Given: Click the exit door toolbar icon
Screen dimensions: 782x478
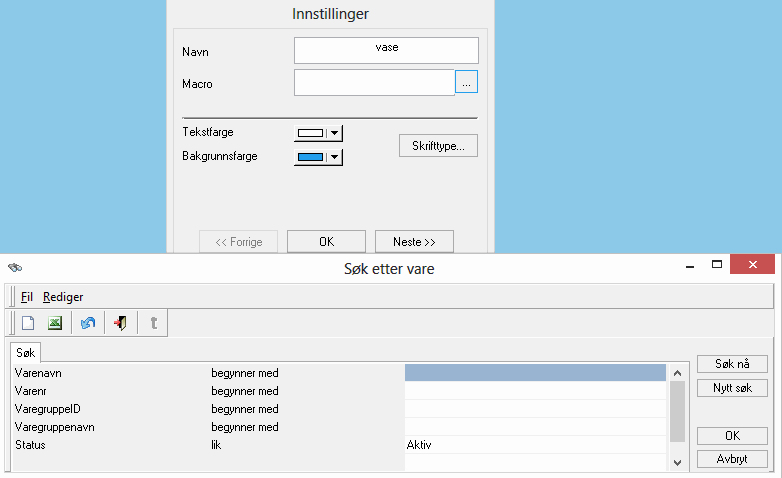Looking at the screenshot, I should (120, 323).
